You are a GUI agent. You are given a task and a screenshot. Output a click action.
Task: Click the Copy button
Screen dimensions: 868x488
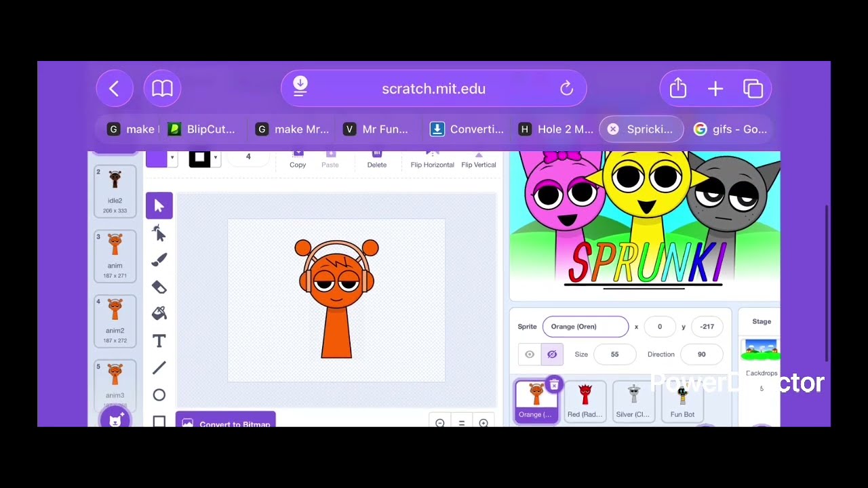(x=298, y=159)
